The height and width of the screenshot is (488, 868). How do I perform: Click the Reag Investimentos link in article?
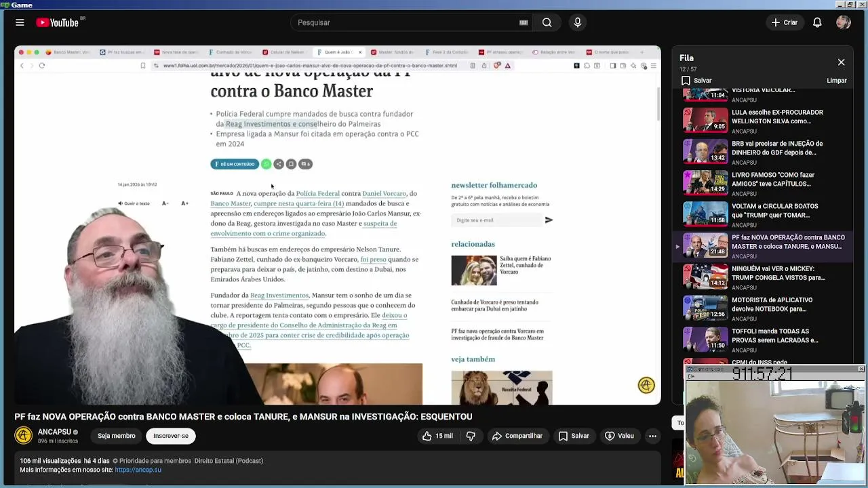pyautogui.click(x=279, y=296)
